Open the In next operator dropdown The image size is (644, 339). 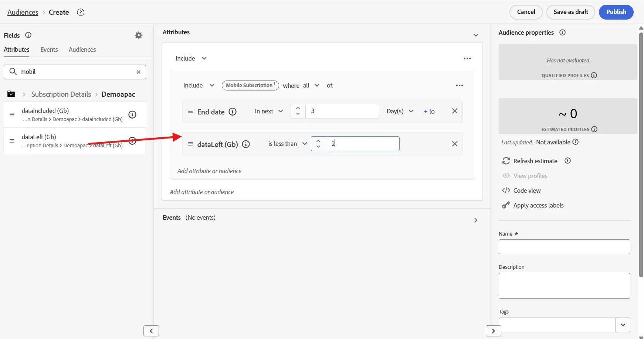269,111
